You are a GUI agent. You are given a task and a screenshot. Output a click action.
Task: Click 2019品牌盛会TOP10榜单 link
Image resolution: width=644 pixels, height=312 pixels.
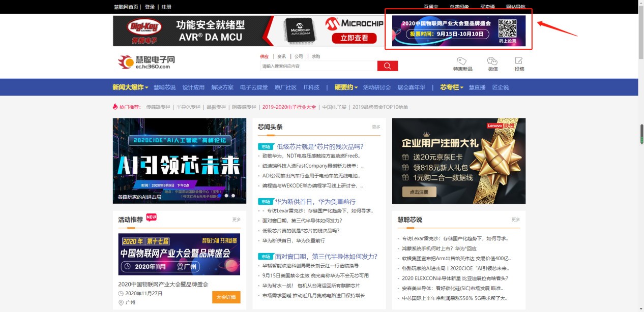point(380,107)
